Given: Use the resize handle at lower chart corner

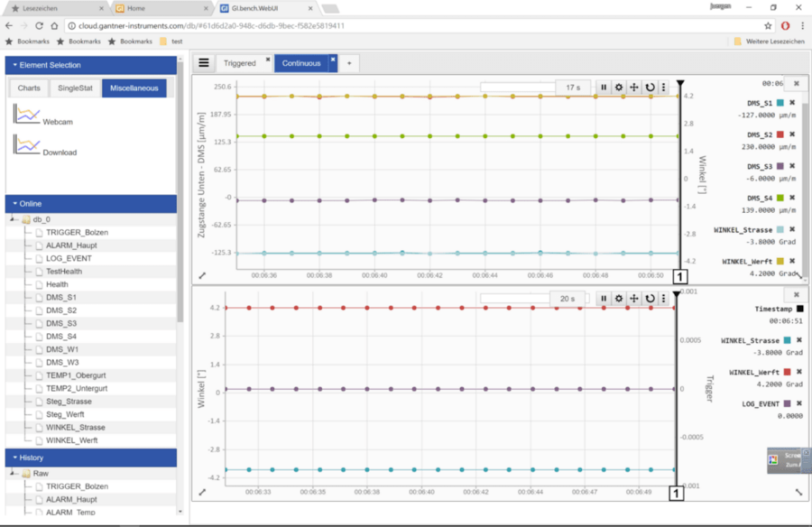Looking at the screenshot, I should pos(798,492).
